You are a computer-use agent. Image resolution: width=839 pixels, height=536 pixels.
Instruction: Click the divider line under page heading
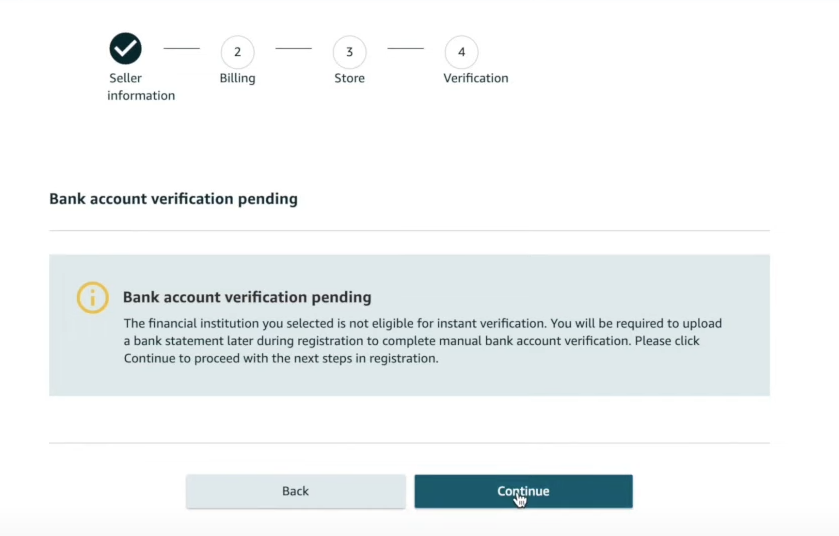tap(409, 231)
